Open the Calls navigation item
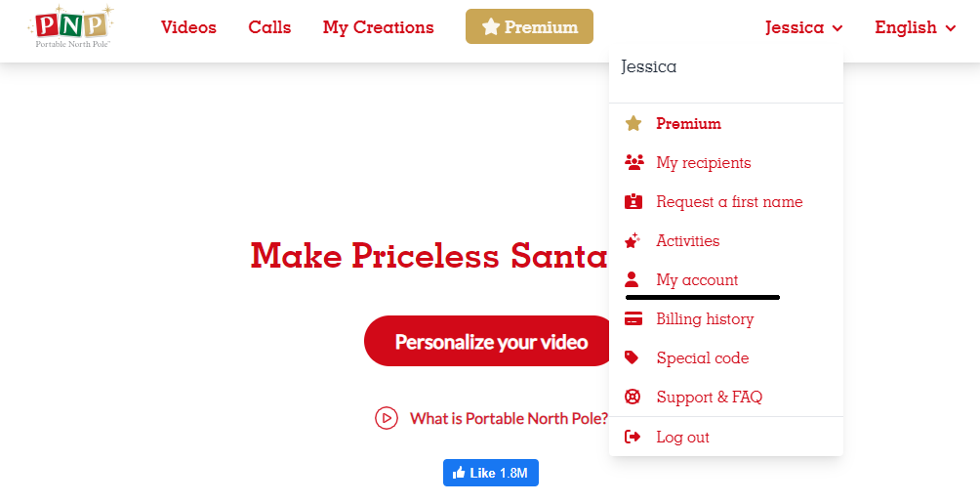Viewport: 980px width, 503px height. point(269,27)
